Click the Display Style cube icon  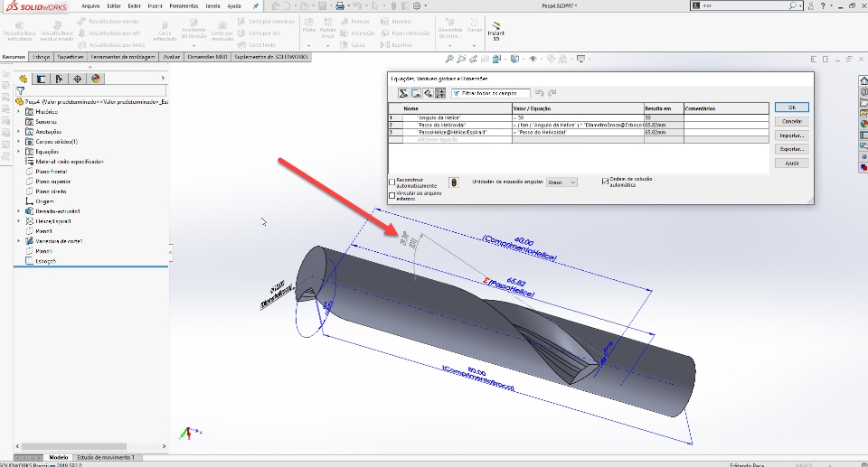[514, 59]
